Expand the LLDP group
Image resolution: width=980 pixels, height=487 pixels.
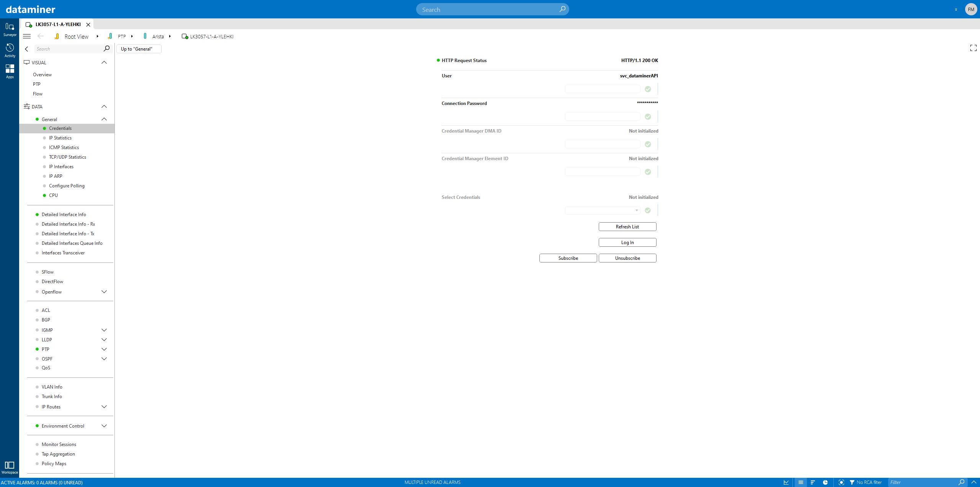[104, 340]
